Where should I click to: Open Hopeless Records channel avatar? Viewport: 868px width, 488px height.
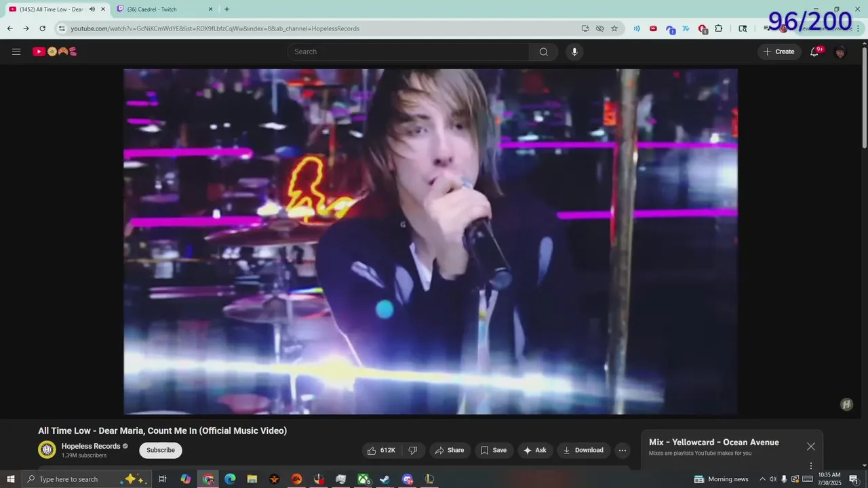click(x=47, y=450)
